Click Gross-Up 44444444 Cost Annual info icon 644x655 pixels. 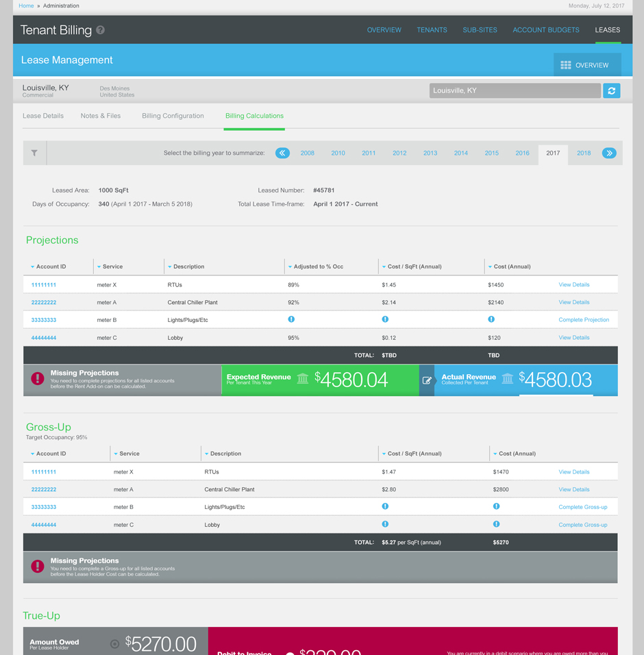click(x=496, y=524)
